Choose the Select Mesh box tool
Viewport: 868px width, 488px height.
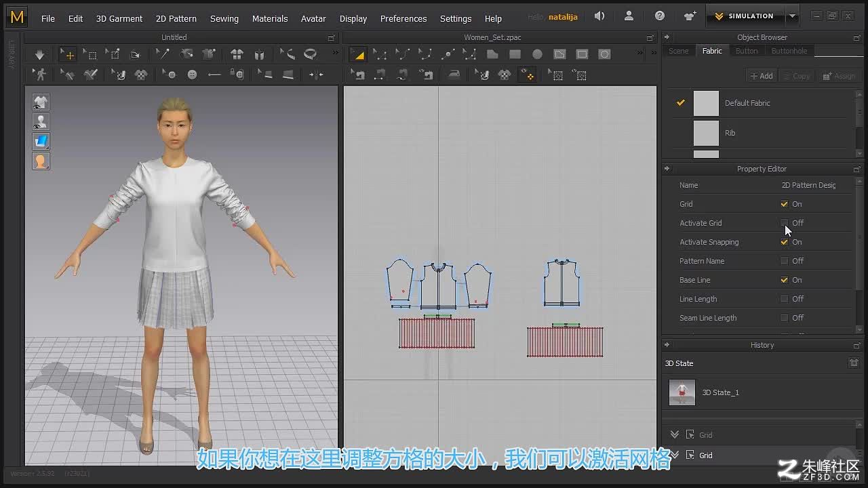click(x=90, y=54)
